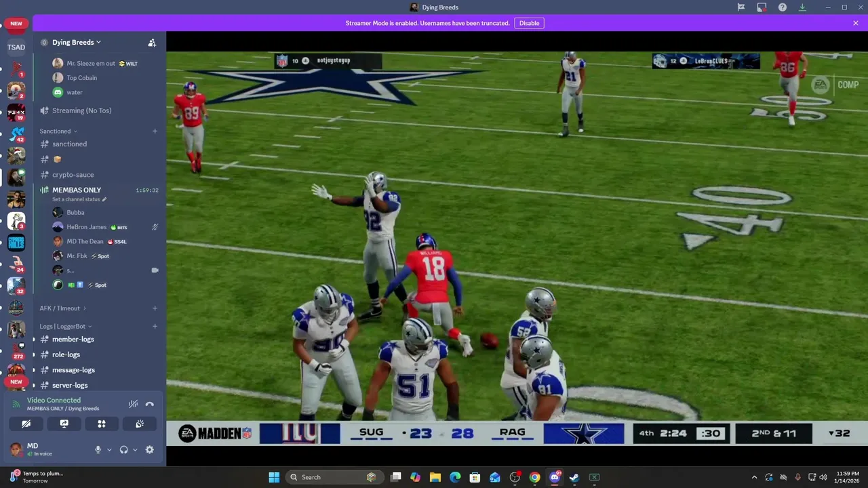Screen dimensions: 868x488
Task: Open the TSAD server in sidebar
Action: [x=16, y=47]
